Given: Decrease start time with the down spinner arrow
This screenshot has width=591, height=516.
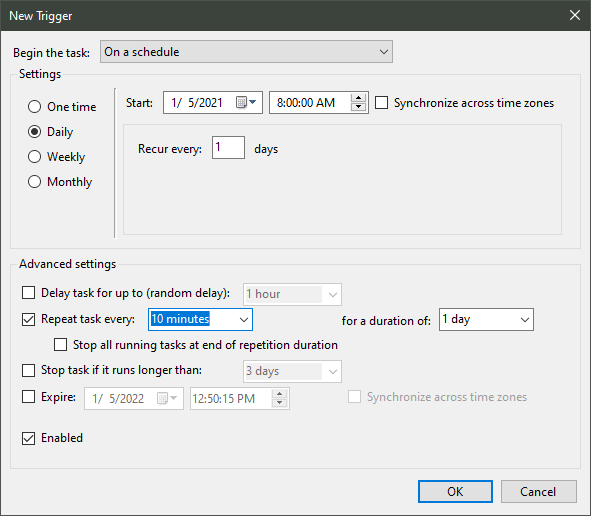Looking at the screenshot, I should [x=358, y=107].
